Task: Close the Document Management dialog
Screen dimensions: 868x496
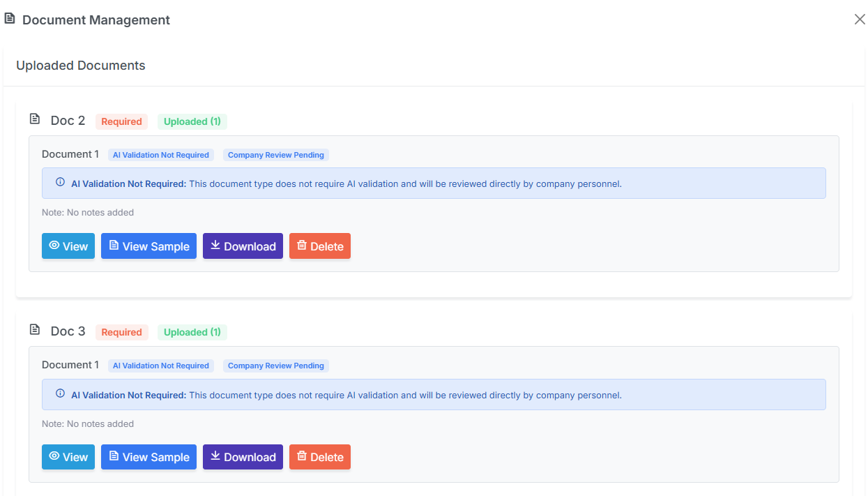Action: click(x=860, y=20)
